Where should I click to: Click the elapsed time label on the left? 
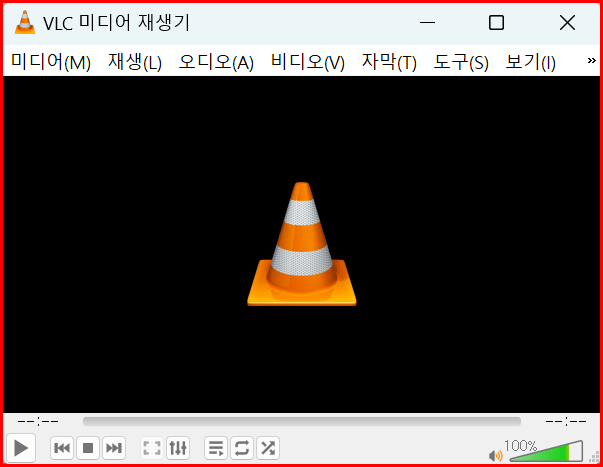pyautogui.click(x=38, y=422)
